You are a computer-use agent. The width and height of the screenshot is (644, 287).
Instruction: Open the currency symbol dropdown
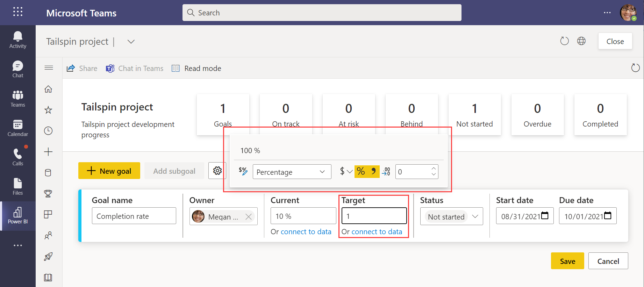[346, 171]
